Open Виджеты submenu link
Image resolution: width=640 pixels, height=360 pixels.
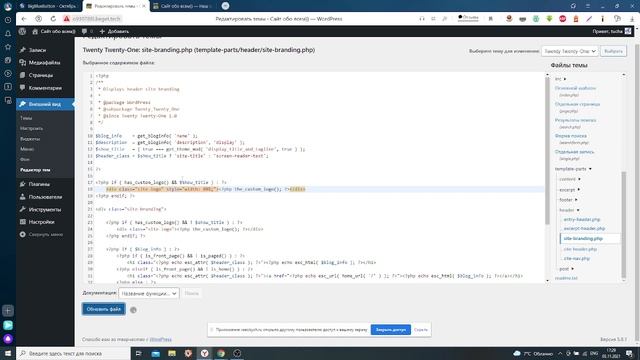[30, 139]
